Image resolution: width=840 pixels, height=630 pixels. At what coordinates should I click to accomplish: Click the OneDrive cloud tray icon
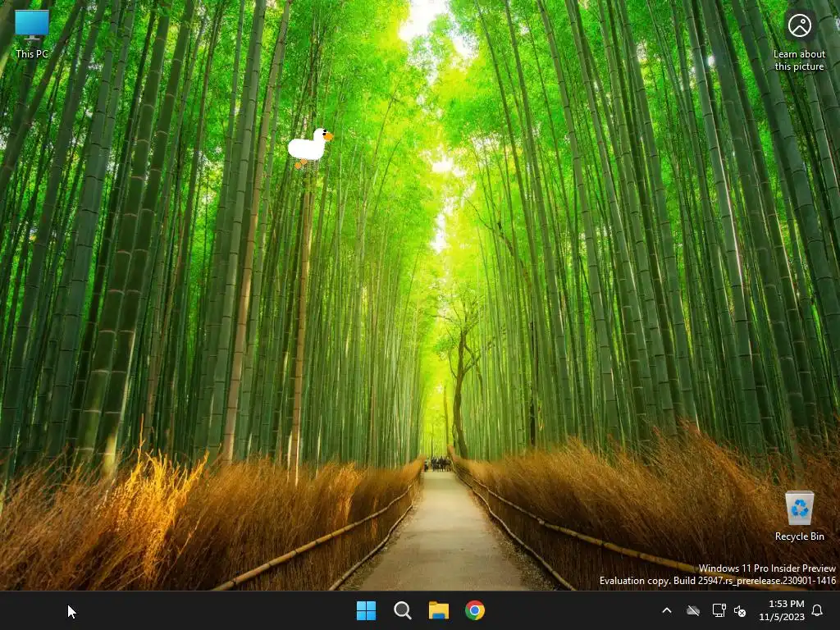693,610
